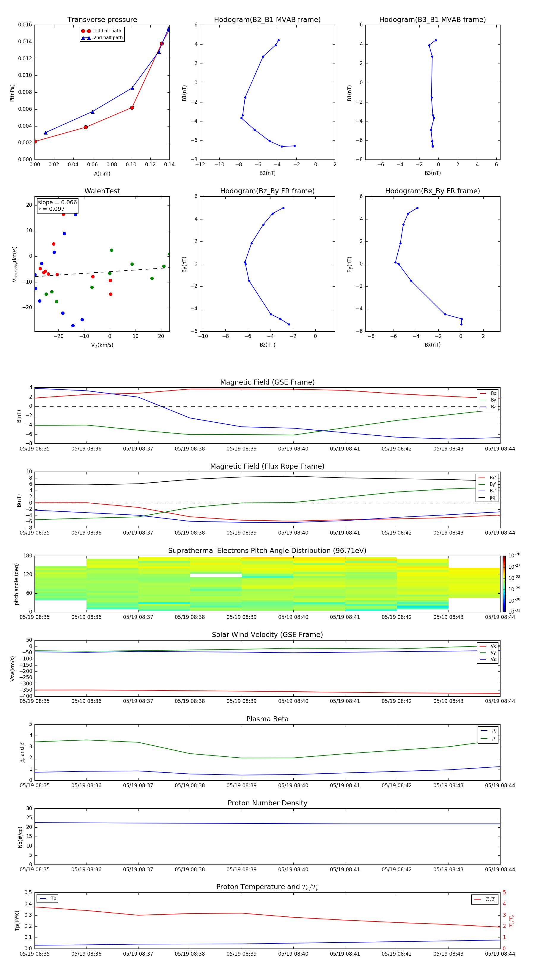535x980 pixels.
Task: Click the A(T·m) x-axis label
Action: click(102, 173)
